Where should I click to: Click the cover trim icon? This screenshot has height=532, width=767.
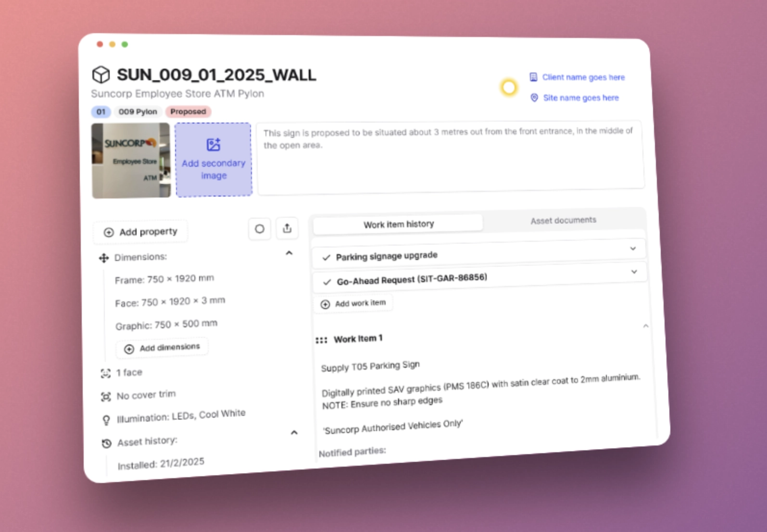[x=106, y=396]
